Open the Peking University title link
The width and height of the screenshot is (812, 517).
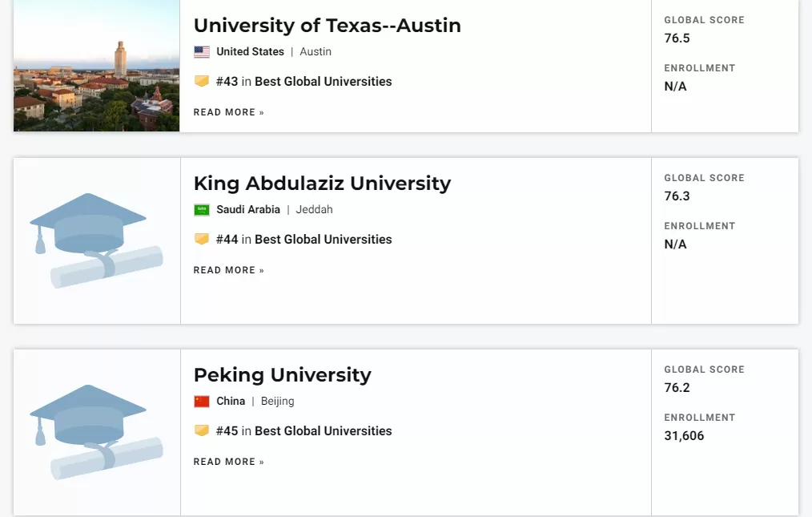tap(282, 375)
